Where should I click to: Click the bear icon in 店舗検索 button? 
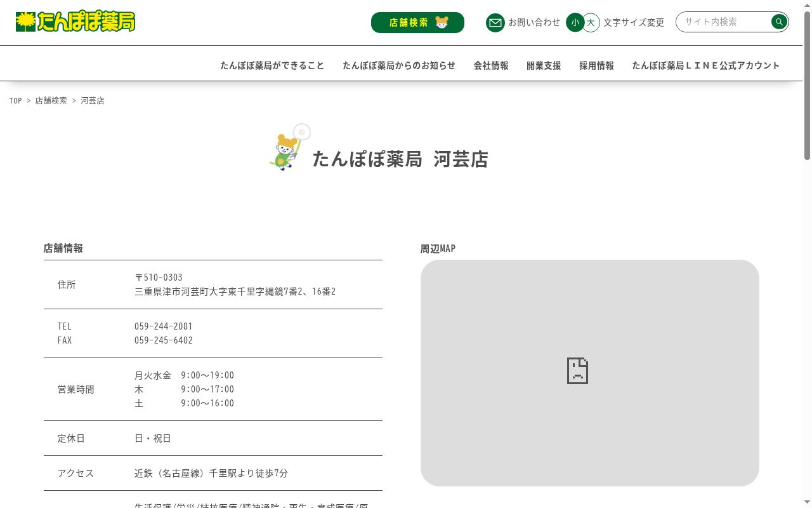click(442, 22)
